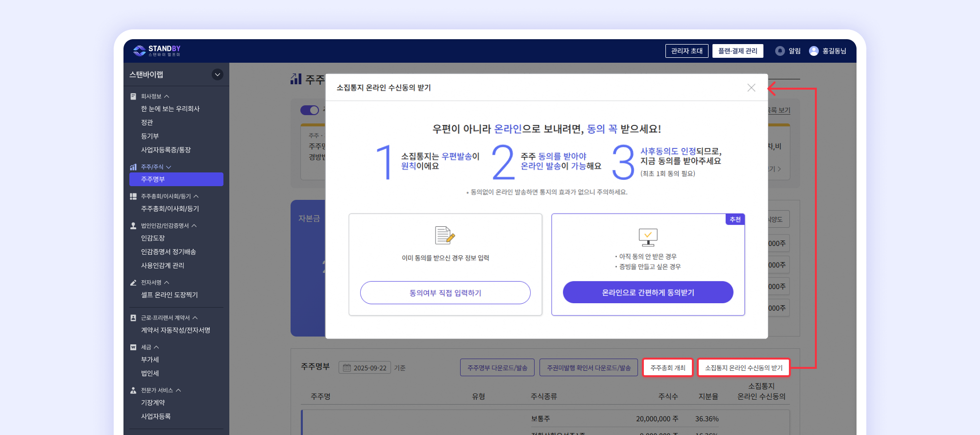Open the 스탠바이랩 company dropdown

(218, 74)
